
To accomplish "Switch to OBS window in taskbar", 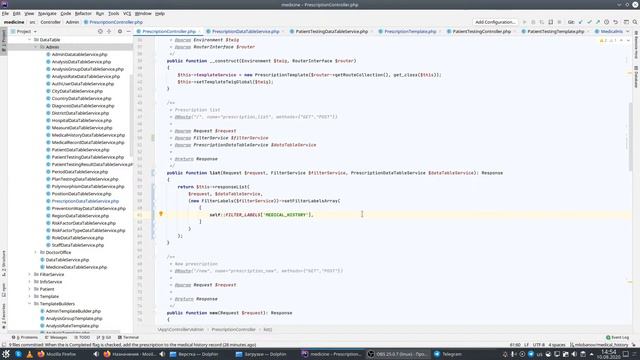I will (396, 354).
